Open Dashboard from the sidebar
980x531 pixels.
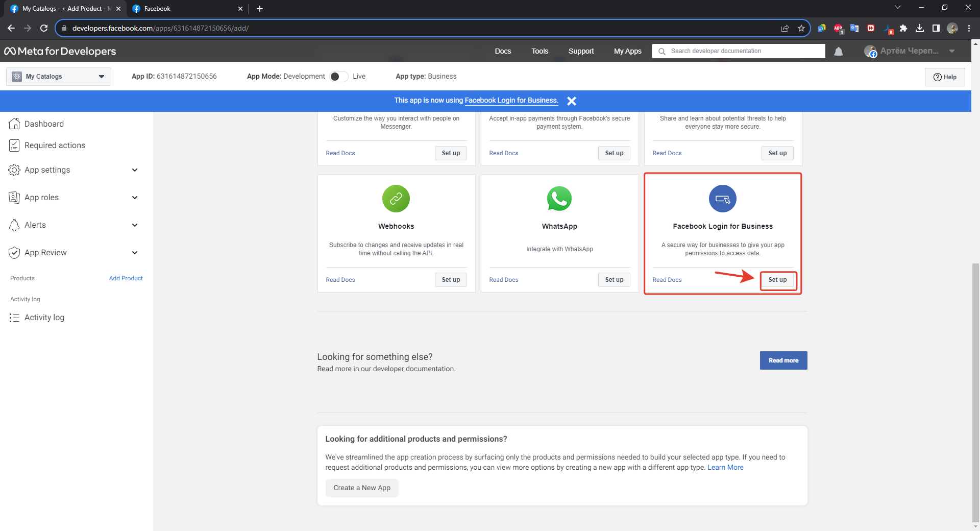pyautogui.click(x=44, y=124)
